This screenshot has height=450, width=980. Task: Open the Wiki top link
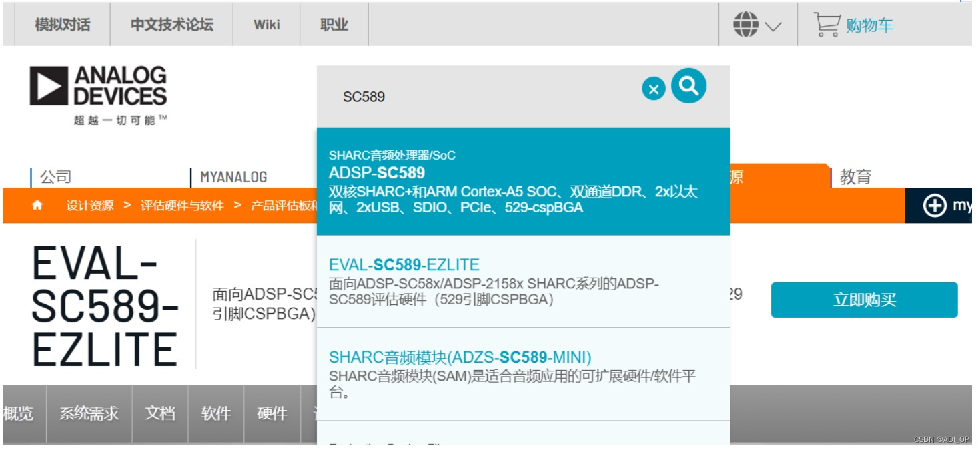(267, 25)
